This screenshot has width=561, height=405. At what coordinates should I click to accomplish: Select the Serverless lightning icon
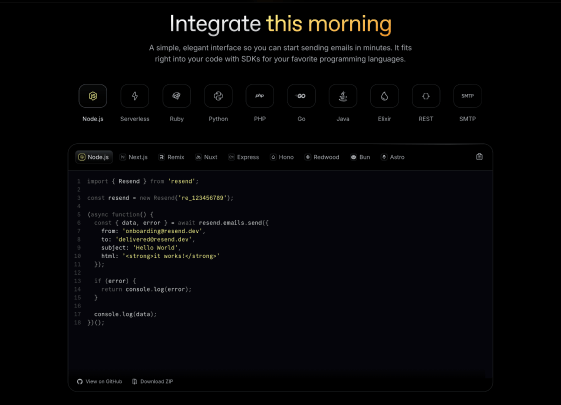point(135,96)
